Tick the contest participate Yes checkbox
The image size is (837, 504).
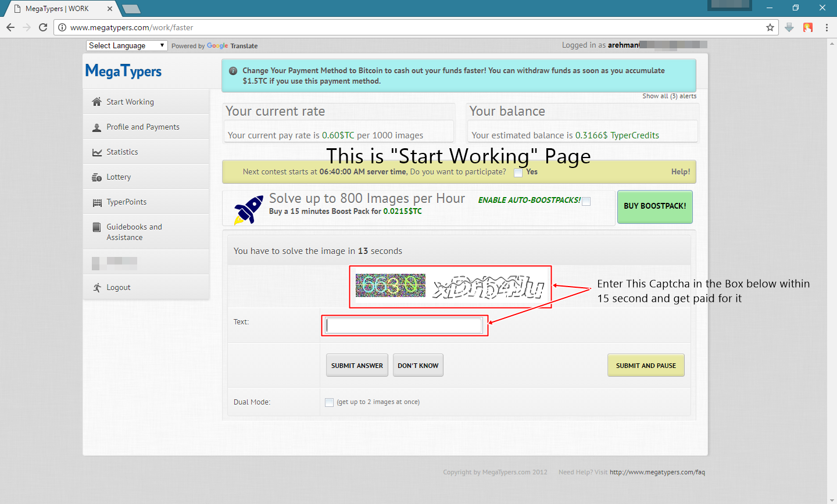(518, 173)
